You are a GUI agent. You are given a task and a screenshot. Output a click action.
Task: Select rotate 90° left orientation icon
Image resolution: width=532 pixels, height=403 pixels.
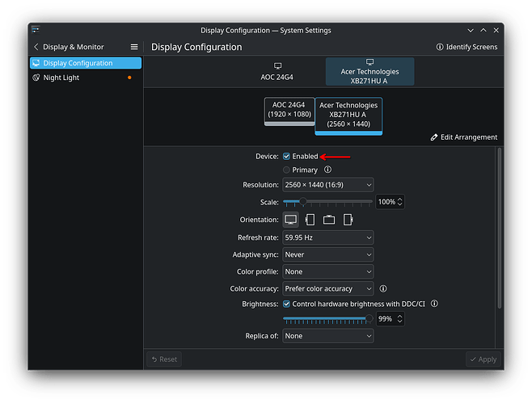(310, 220)
